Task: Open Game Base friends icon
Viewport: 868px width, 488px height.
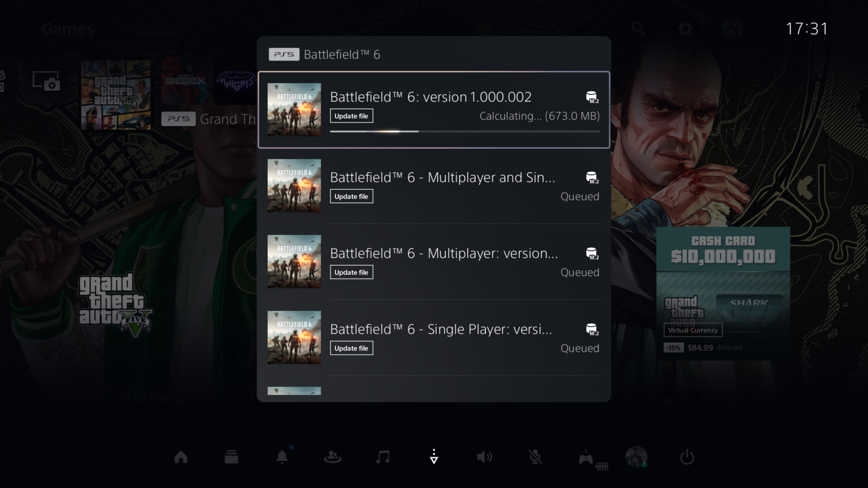Action: 333,457
